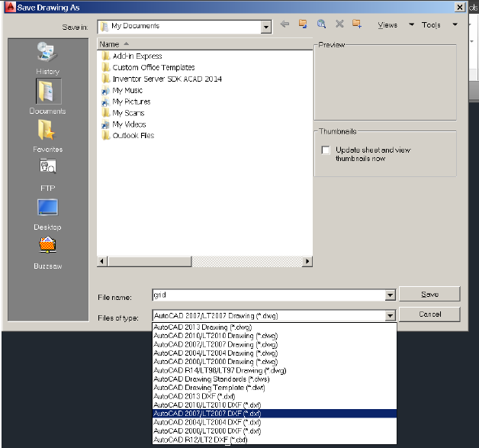Create a new folder icon
Viewport: 479px width, 448px height.
coord(356,24)
